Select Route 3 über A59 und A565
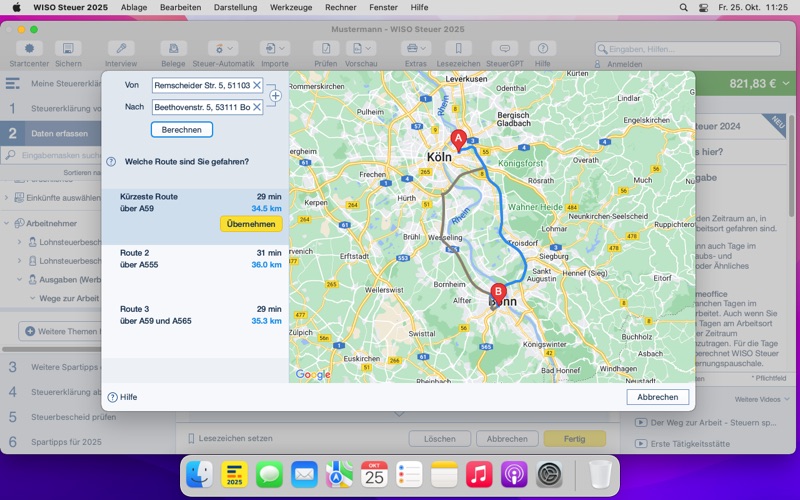This screenshot has height=500, width=800. (195, 329)
